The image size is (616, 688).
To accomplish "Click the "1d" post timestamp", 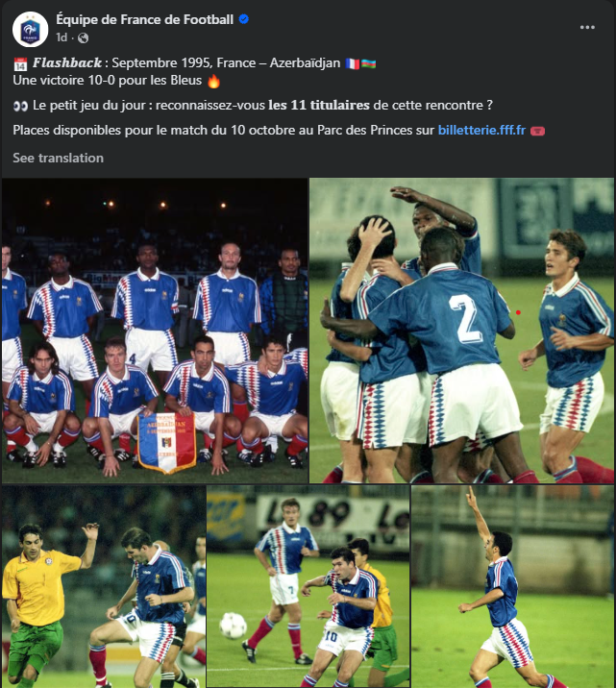I will (x=62, y=37).
